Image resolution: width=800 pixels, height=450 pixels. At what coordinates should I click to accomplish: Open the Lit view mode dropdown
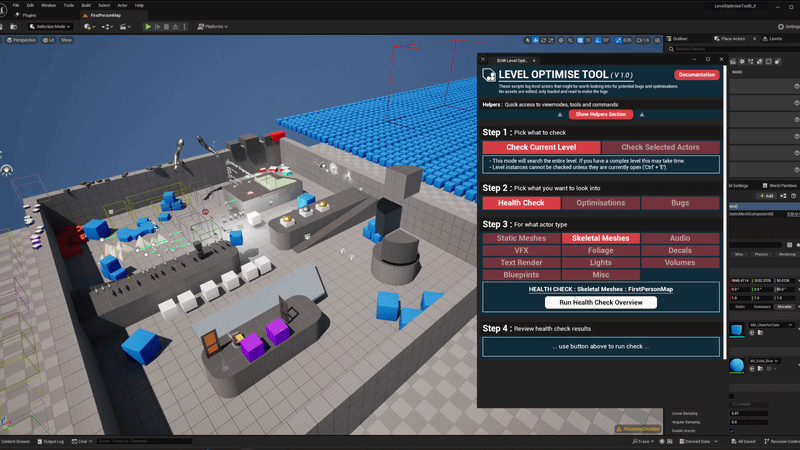pyautogui.click(x=49, y=40)
